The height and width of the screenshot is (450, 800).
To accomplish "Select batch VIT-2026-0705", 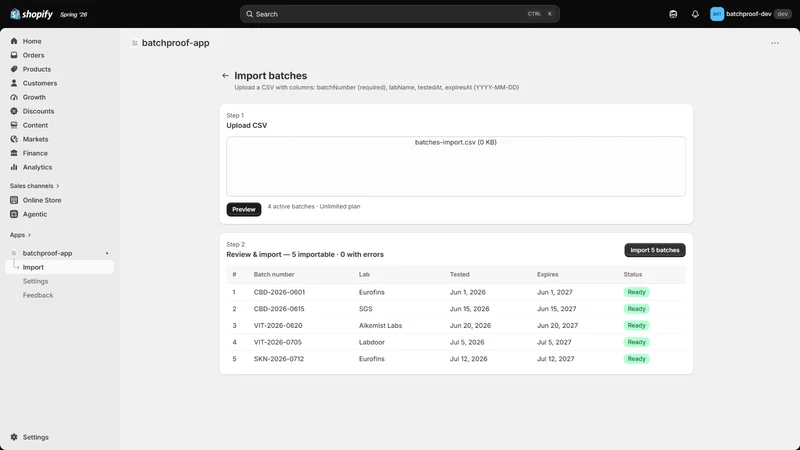I will tap(278, 342).
